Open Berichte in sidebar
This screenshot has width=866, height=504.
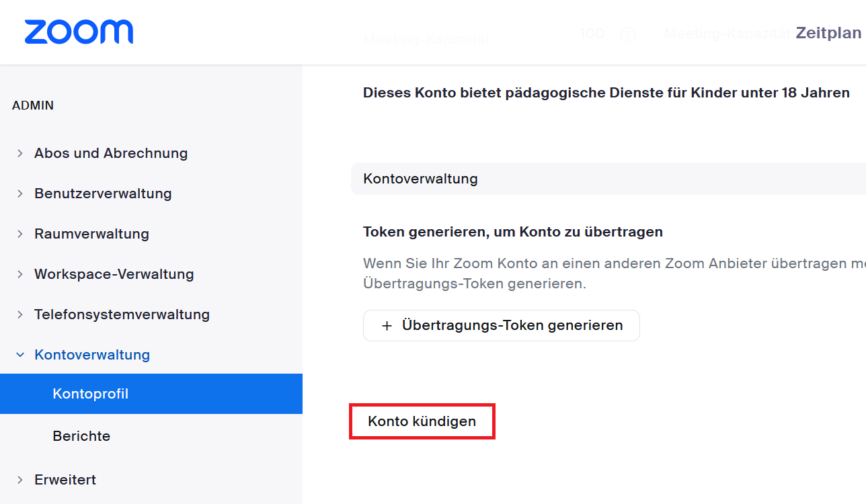click(x=81, y=436)
